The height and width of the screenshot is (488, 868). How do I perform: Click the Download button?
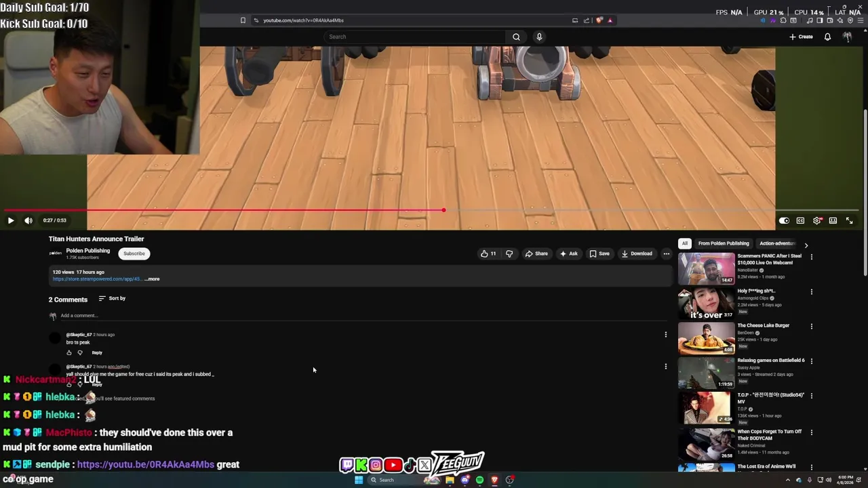click(637, 253)
